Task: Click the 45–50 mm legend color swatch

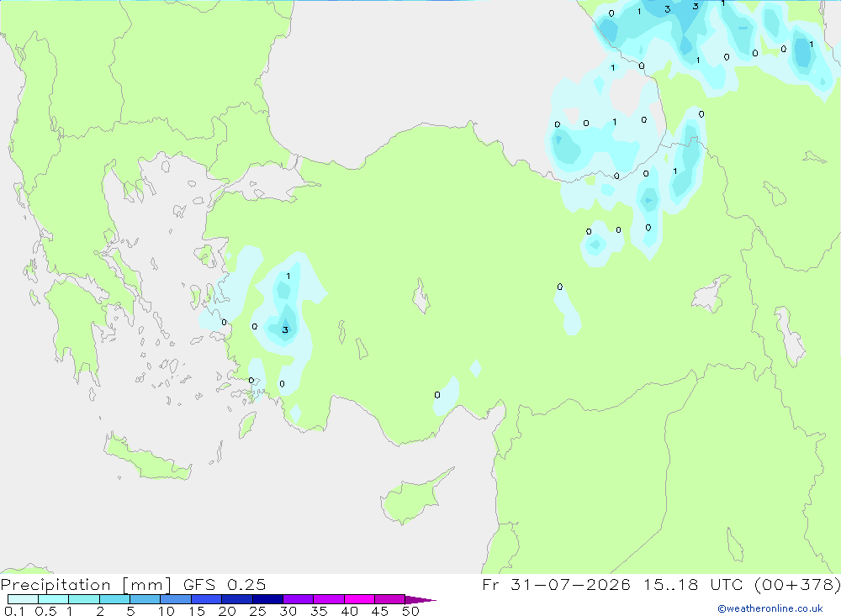Action: [x=390, y=599]
